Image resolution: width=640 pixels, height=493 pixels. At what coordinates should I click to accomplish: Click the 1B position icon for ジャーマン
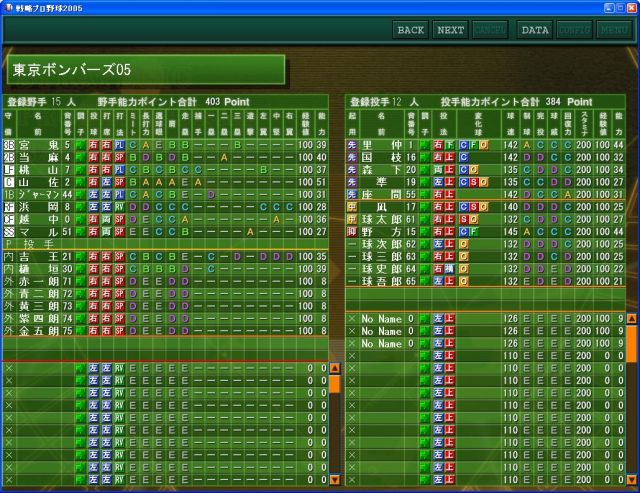[x=9, y=195]
